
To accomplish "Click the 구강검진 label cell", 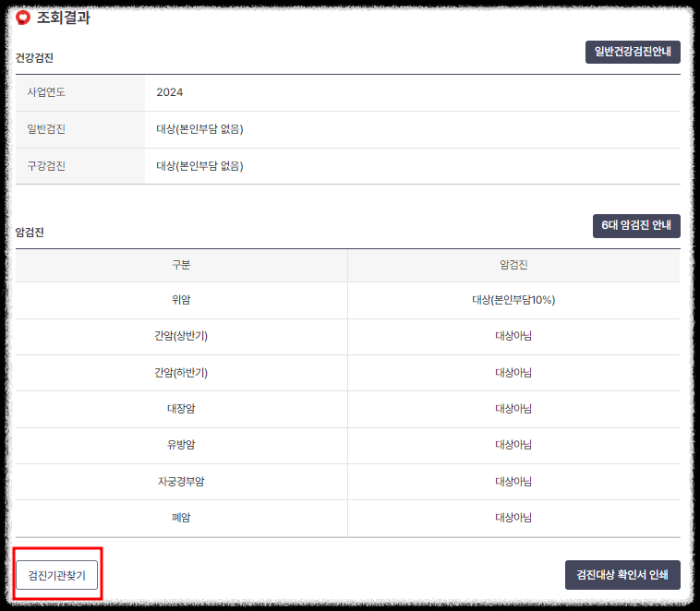I will point(80,166).
